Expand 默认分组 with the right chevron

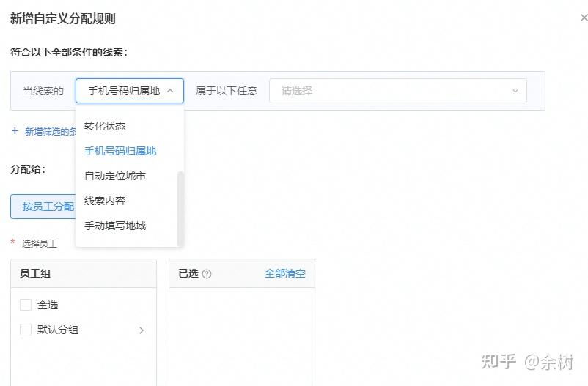pyautogui.click(x=142, y=330)
